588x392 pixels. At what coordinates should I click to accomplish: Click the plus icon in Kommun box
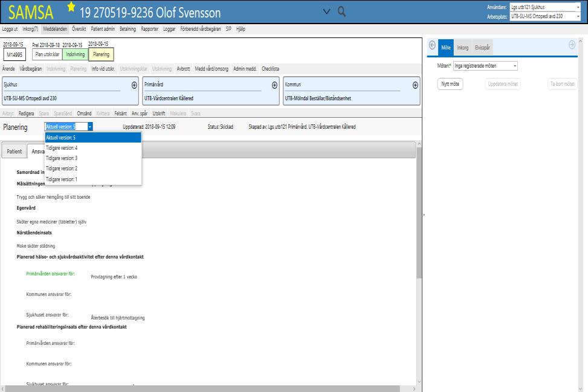click(415, 85)
